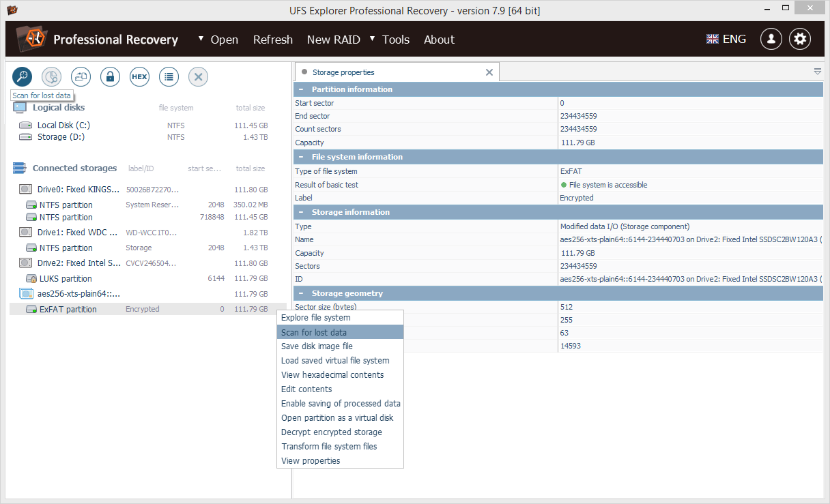
Task: Collapse the Partition information section
Action: point(301,89)
